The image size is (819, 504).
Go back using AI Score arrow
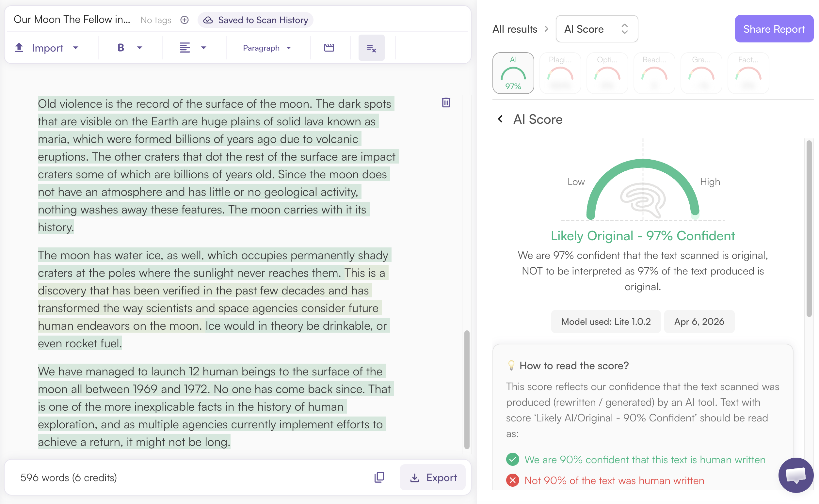click(x=500, y=119)
